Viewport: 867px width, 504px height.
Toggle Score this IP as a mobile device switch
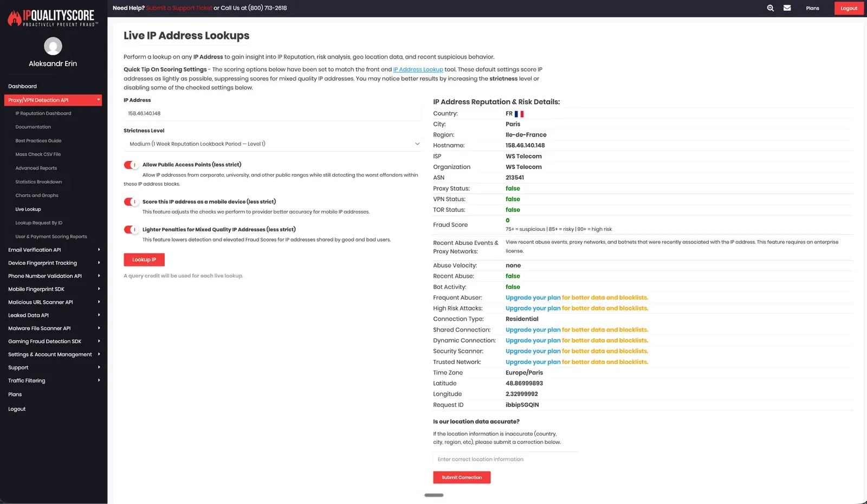131,202
